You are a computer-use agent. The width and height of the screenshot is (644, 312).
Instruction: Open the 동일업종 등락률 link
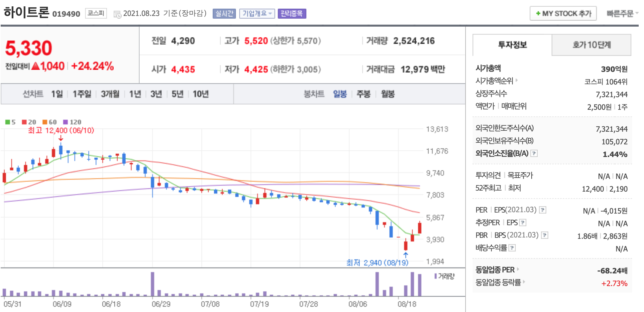(498, 282)
